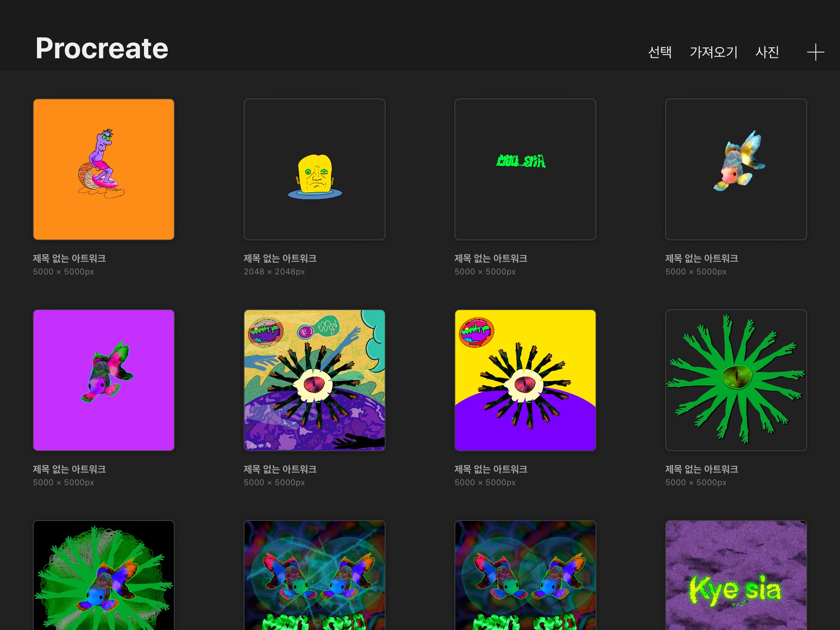Click the Procreate gallery heading
The height and width of the screenshot is (630, 840).
102,48
